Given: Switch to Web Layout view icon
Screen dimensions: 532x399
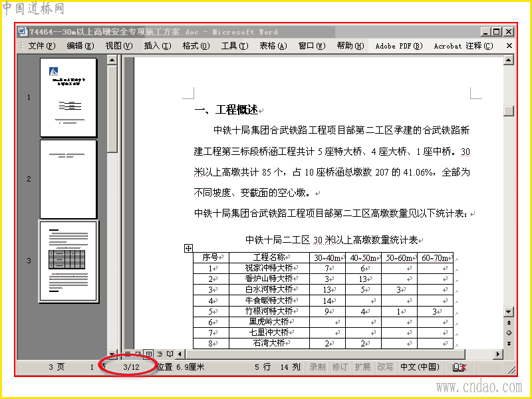Looking at the screenshot, I should pyautogui.click(x=138, y=354).
